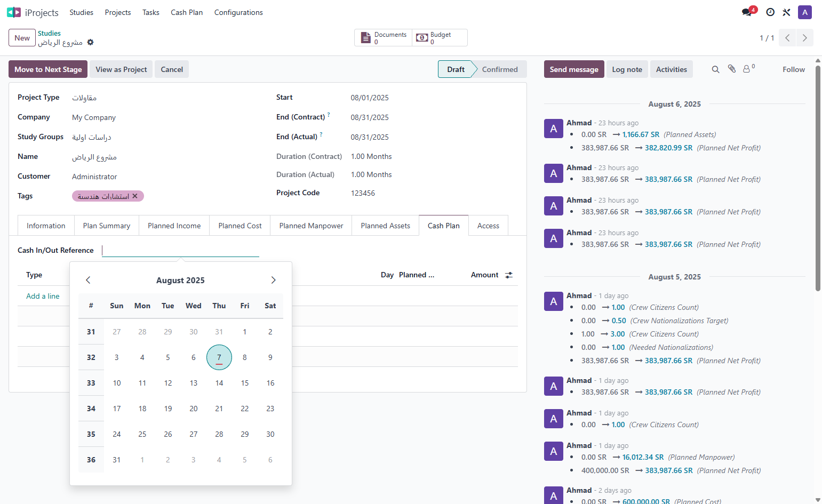Image resolution: width=822 pixels, height=504 pixels.
Task: Open the user avatar menu in top bar
Action: point(805,12)
